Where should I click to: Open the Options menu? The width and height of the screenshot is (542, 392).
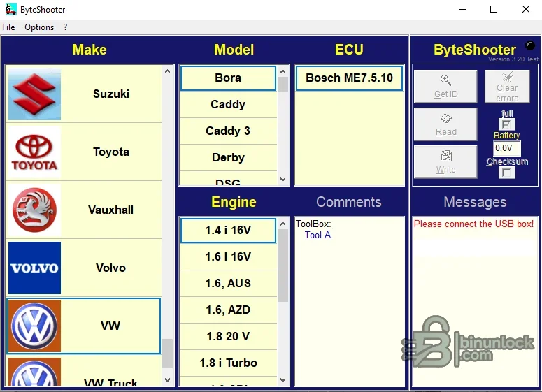pyautogui.click(x=39, y=27)
